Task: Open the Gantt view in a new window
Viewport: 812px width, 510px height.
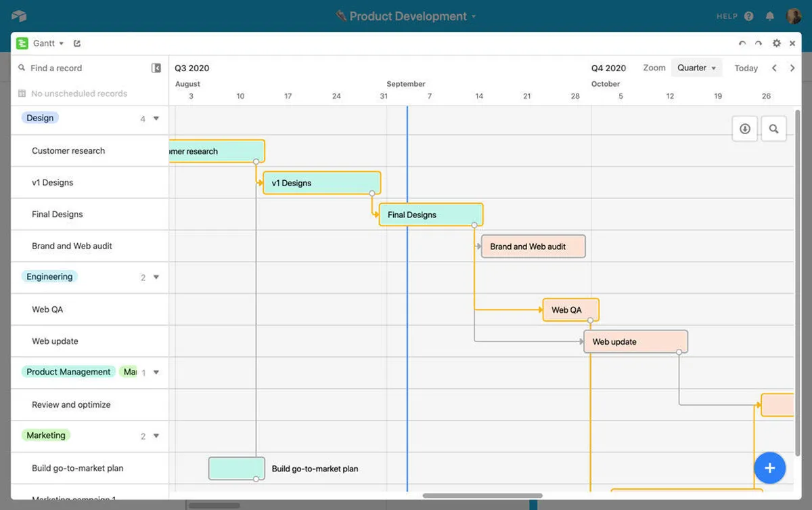Action: pos(77,43)
